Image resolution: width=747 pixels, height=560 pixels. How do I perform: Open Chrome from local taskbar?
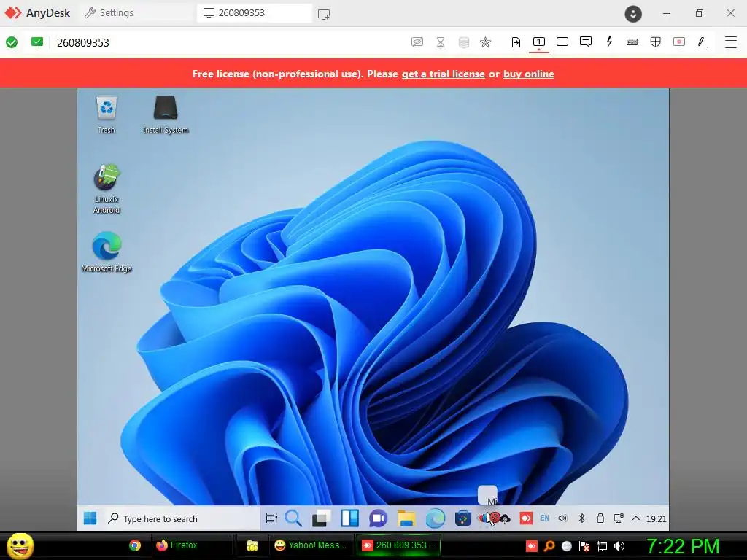click(x=135, y=545)
